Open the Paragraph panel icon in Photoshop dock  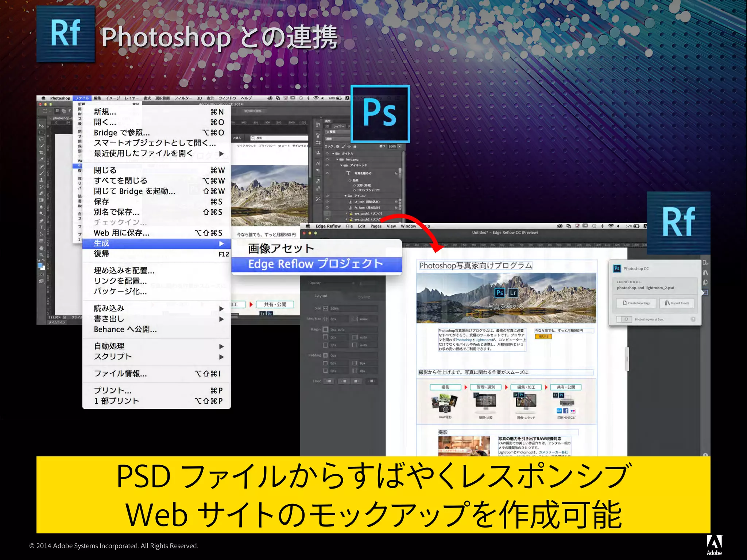pyautogui.click(x=318, y=170)
